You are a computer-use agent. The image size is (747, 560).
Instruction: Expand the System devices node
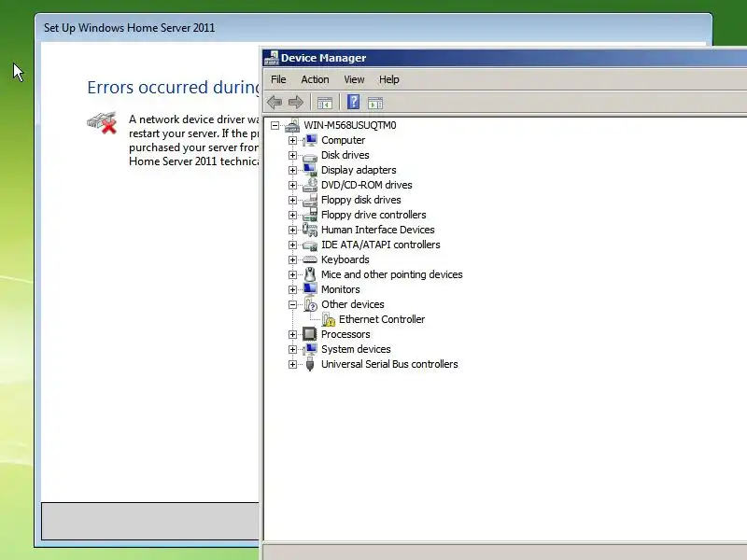[292, 349]
